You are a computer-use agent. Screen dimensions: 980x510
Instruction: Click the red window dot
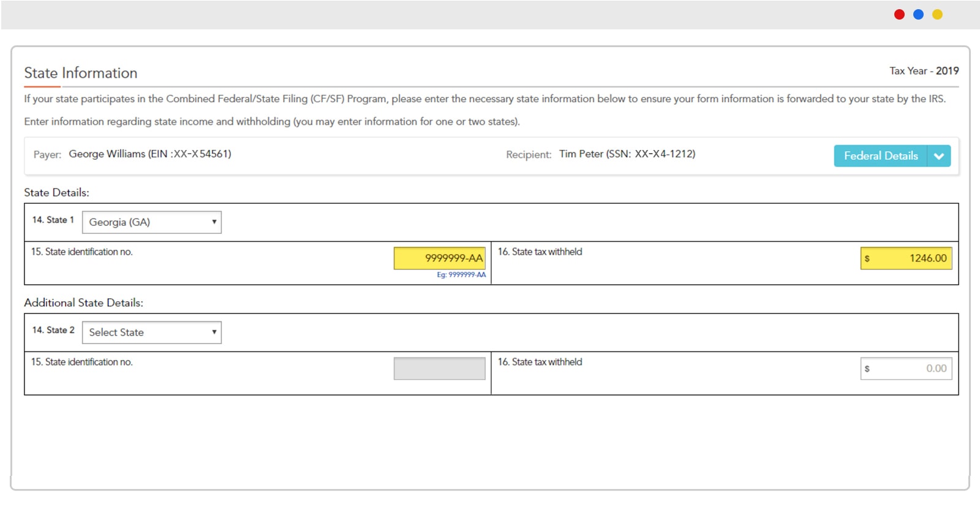pyautogui.click(x=899, y=15)
